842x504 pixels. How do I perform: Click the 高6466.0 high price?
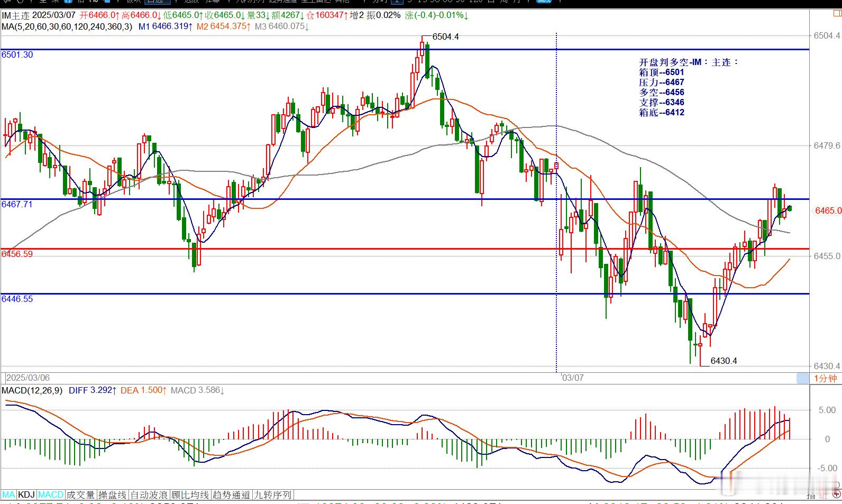tap(141, 15)
